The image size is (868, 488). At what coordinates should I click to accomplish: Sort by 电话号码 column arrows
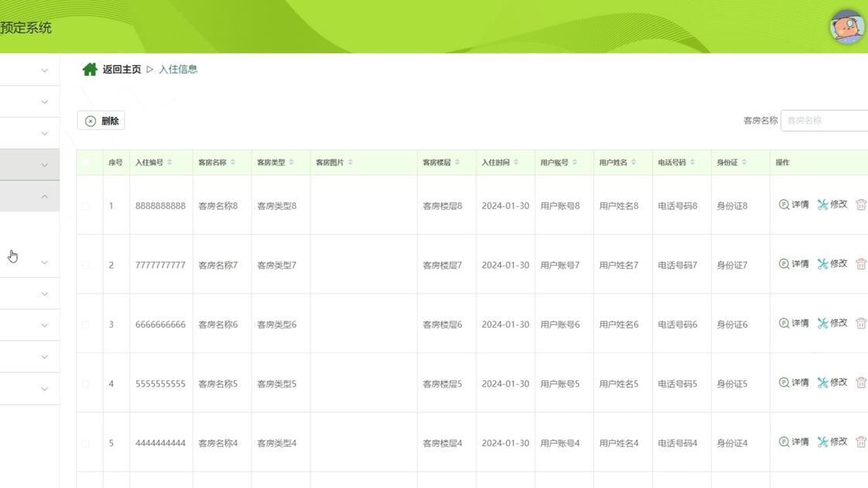point(692,163)
